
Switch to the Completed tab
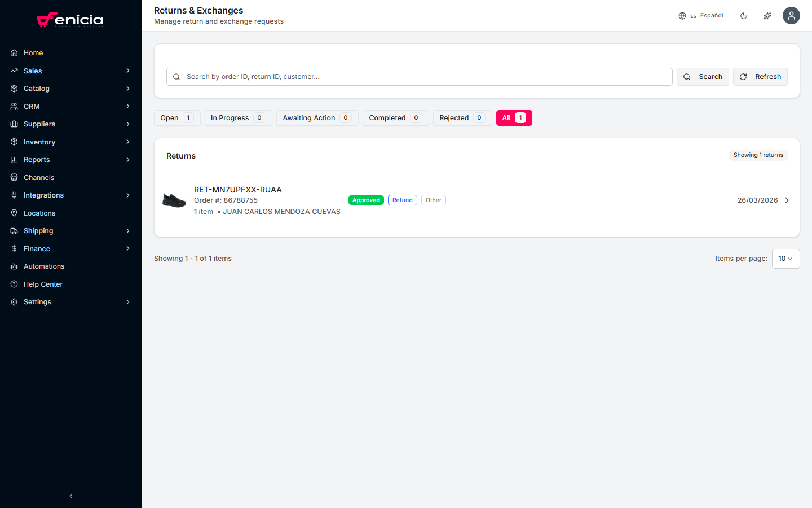point(395,117)
